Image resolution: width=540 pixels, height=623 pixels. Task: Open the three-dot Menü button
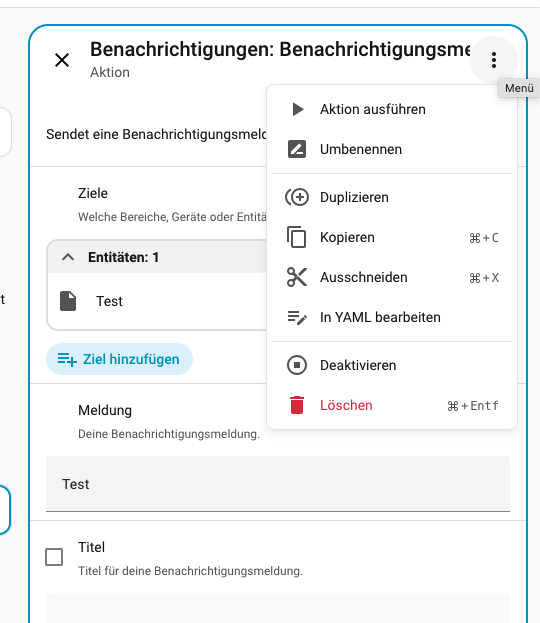494,60
